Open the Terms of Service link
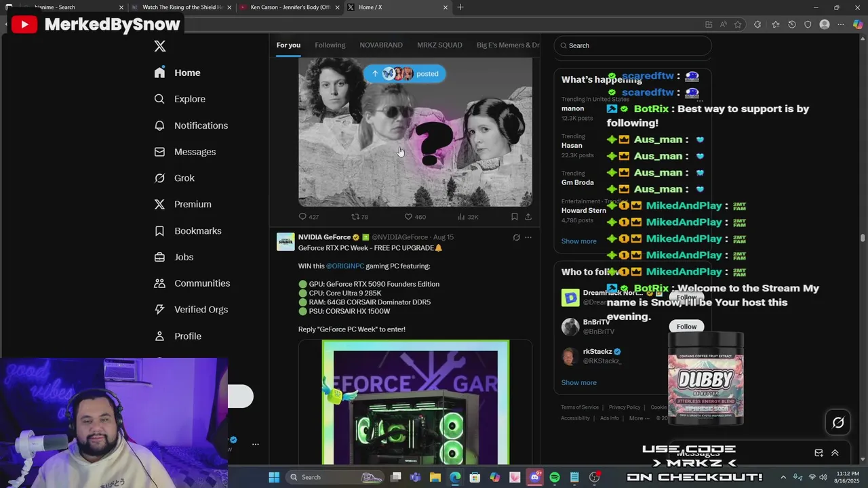This screenshot has height=488, width=868. point(580,407)
